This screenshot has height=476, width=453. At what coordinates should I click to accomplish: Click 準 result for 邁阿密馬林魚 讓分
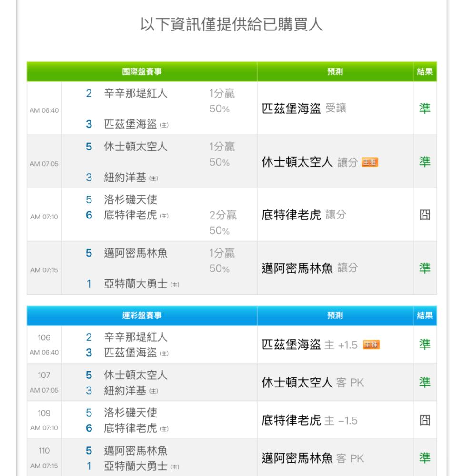point(425,268)
